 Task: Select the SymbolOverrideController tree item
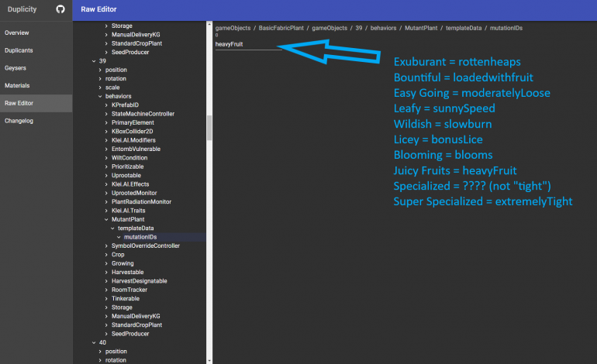(x=145, y=246)
